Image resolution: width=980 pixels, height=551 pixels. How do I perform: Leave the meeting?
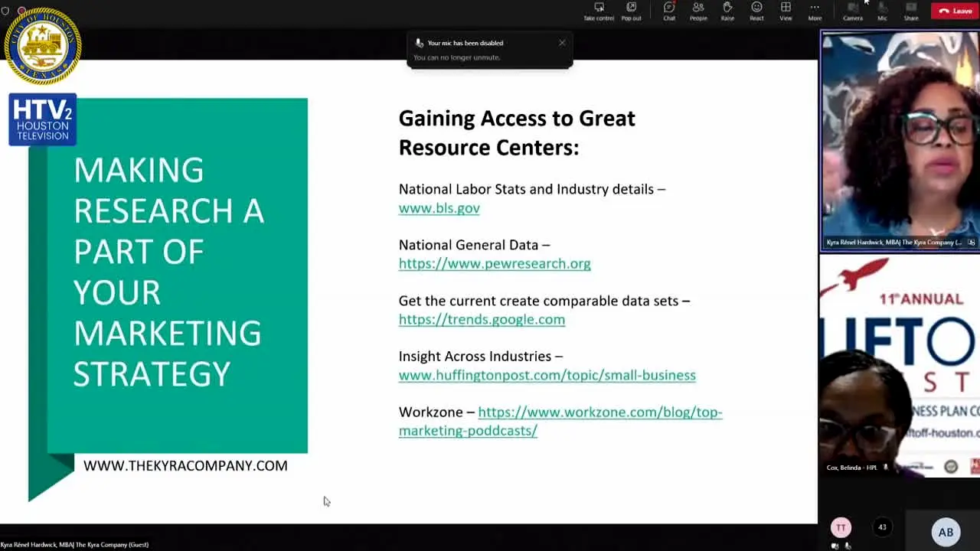[x=955, y=11]
